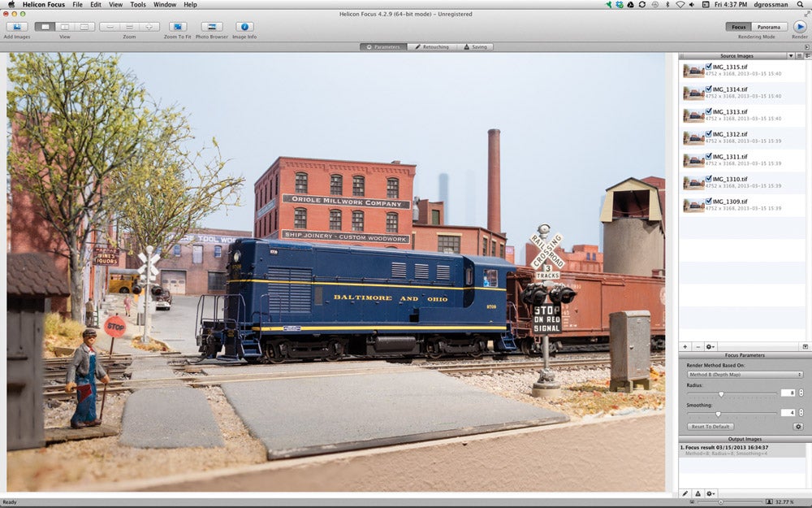Open the Output Images gear dropdown

point(710,494)
